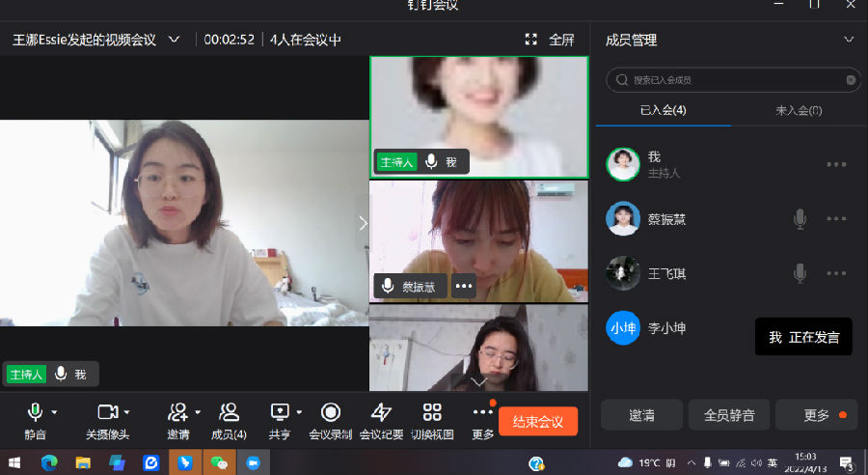This screenshot has width=868, height=475.
Task: Collapse the 成员管理 panel chevron
Action: [x=849, y=40]
